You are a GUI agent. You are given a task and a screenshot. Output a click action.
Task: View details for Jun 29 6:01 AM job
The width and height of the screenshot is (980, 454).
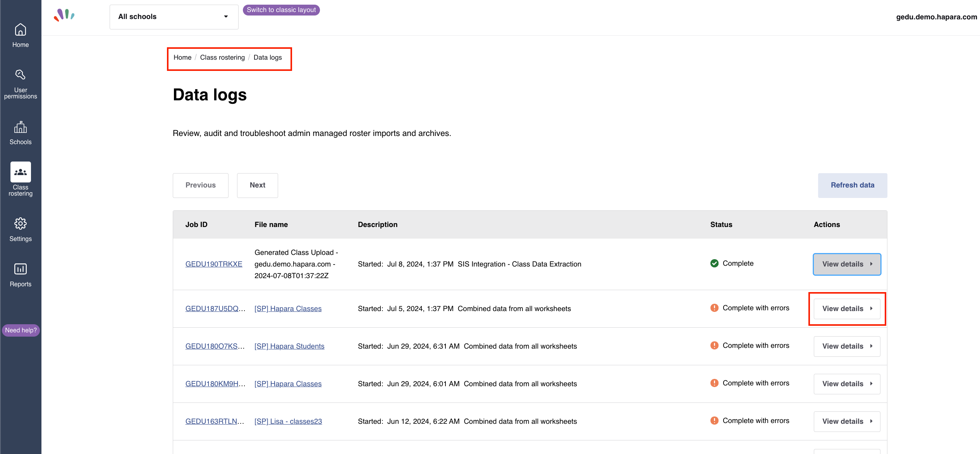click(x=847, y=384)
